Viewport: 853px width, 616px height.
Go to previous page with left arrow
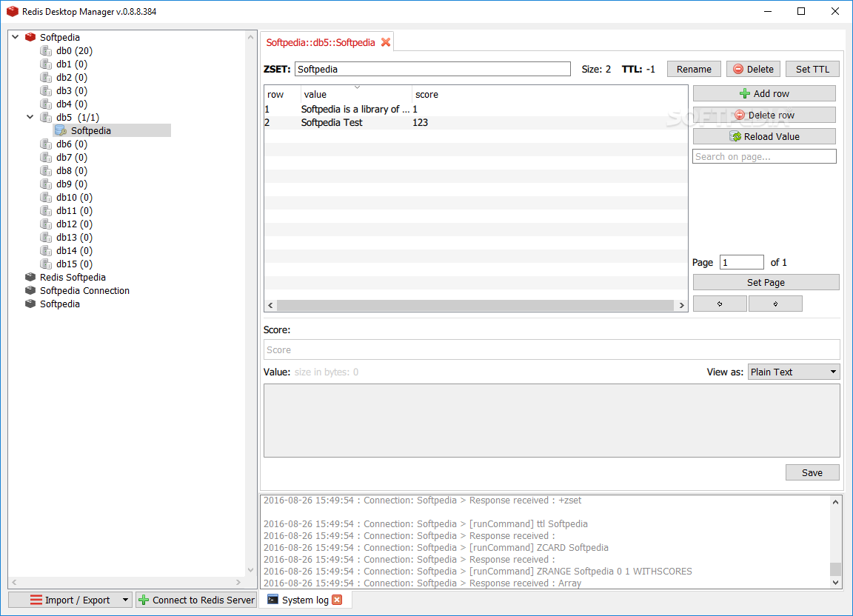(720, 304)
